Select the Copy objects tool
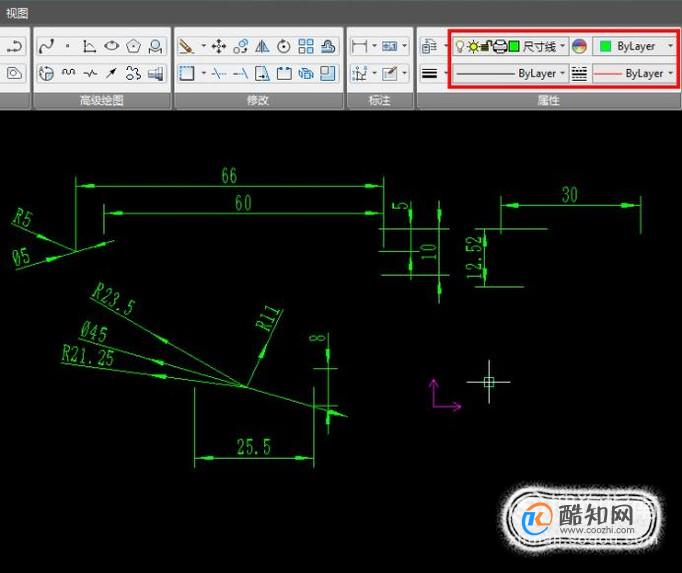 241,46
